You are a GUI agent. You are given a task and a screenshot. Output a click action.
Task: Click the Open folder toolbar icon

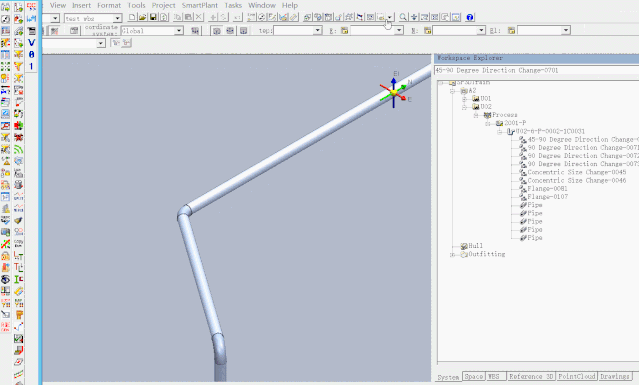point(142,17)
